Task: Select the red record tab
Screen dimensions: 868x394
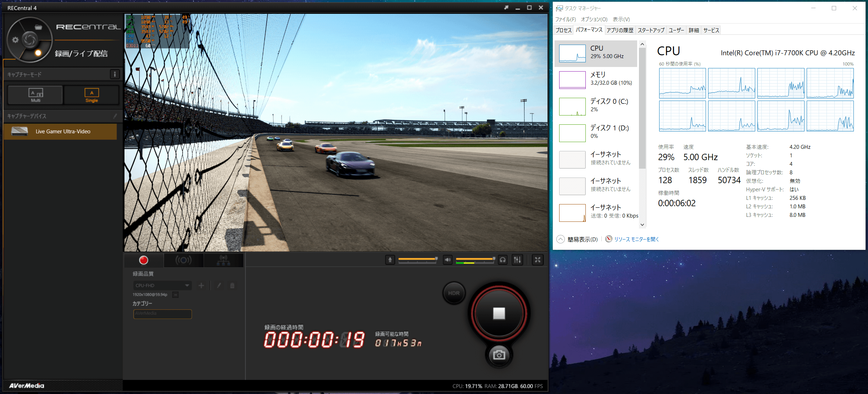Action: click(x=144, y=260)
